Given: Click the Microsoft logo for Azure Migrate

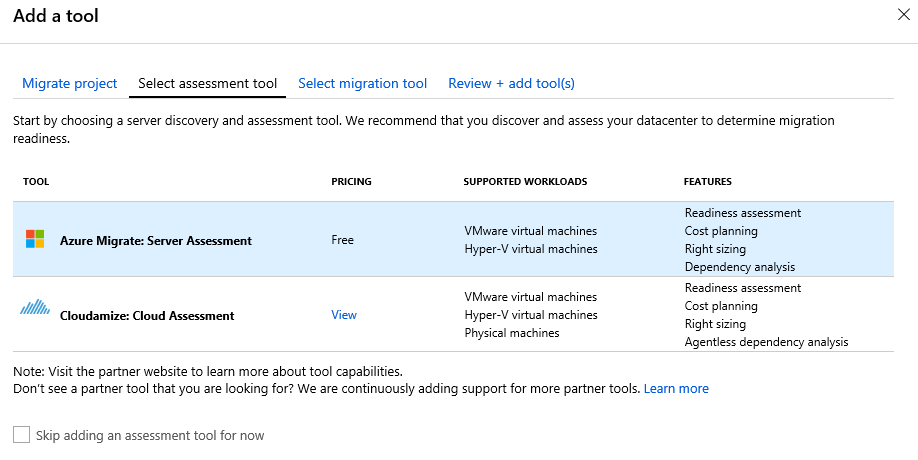Looking at the screenshot, I should [x=35, y=239].
